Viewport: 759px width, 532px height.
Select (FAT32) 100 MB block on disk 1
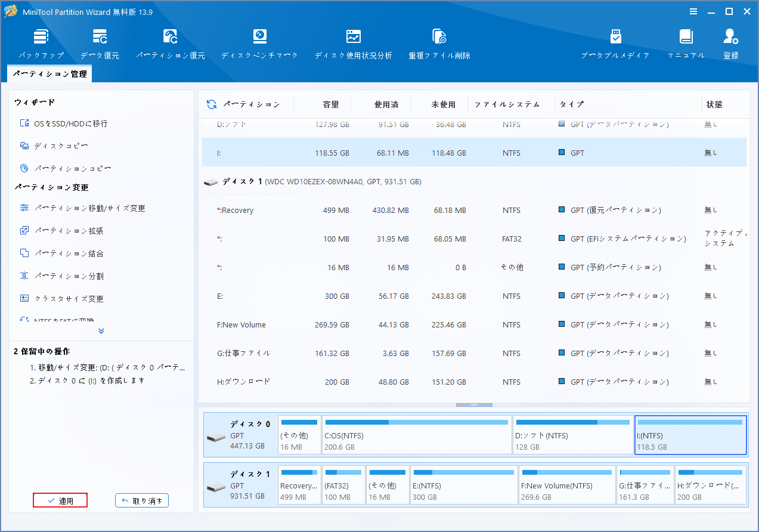pos(343,485)
